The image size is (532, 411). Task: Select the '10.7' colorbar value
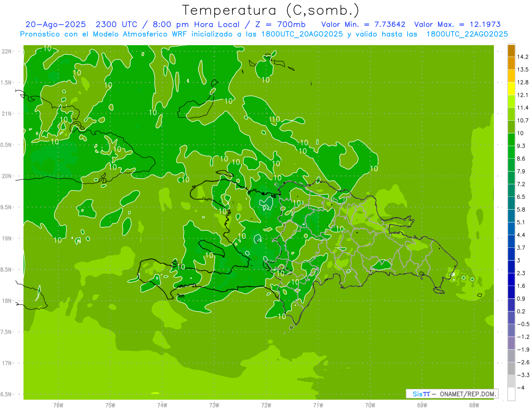click(x=523, y=121)
